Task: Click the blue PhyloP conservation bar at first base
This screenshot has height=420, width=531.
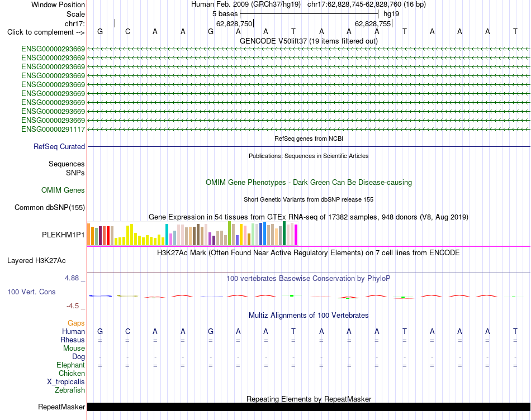Action: tap(100, 296)
